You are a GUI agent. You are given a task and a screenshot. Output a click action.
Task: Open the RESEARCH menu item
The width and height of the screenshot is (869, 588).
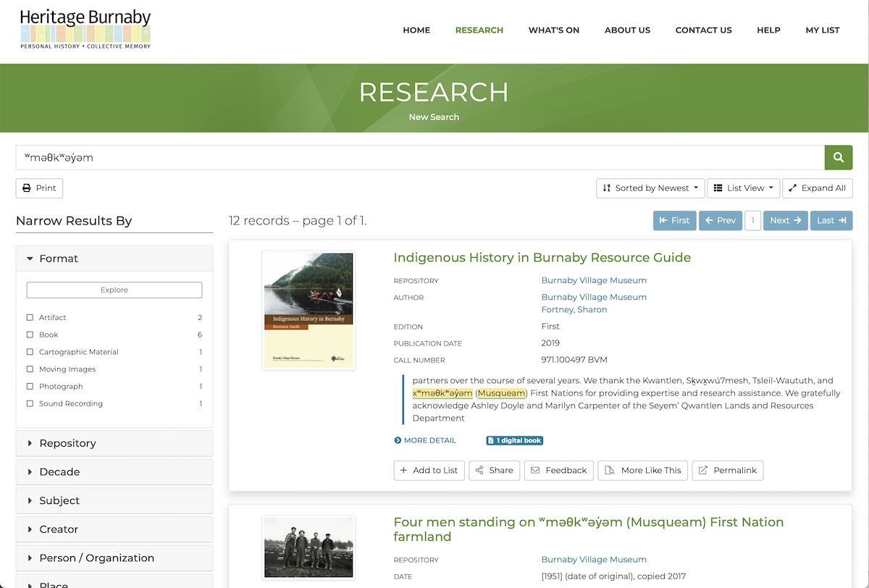pos(479,30)
